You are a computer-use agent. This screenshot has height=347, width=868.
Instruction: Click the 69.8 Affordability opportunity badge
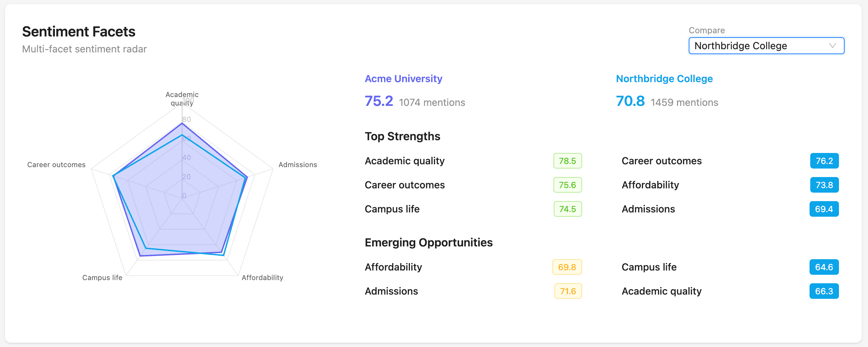click(568, 267)
